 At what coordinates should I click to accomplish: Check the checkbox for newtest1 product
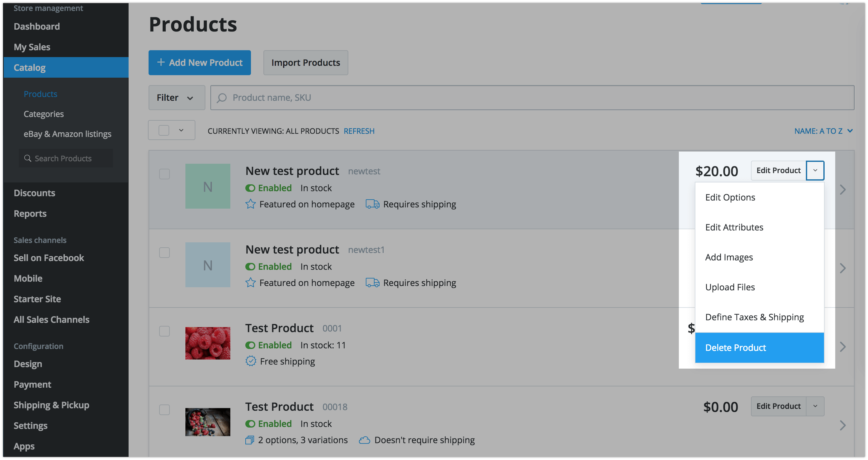[164, 253]
